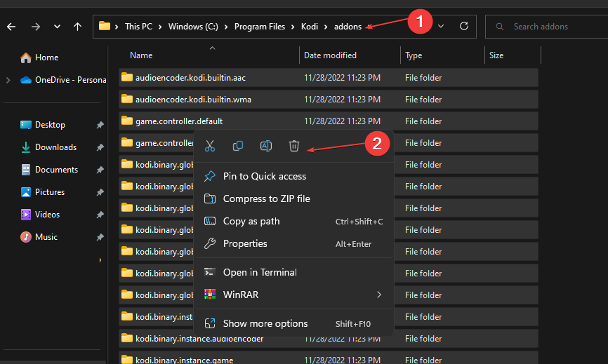Open the chevron after Program Files
The image size is (608, 364).
click(293, 27)
